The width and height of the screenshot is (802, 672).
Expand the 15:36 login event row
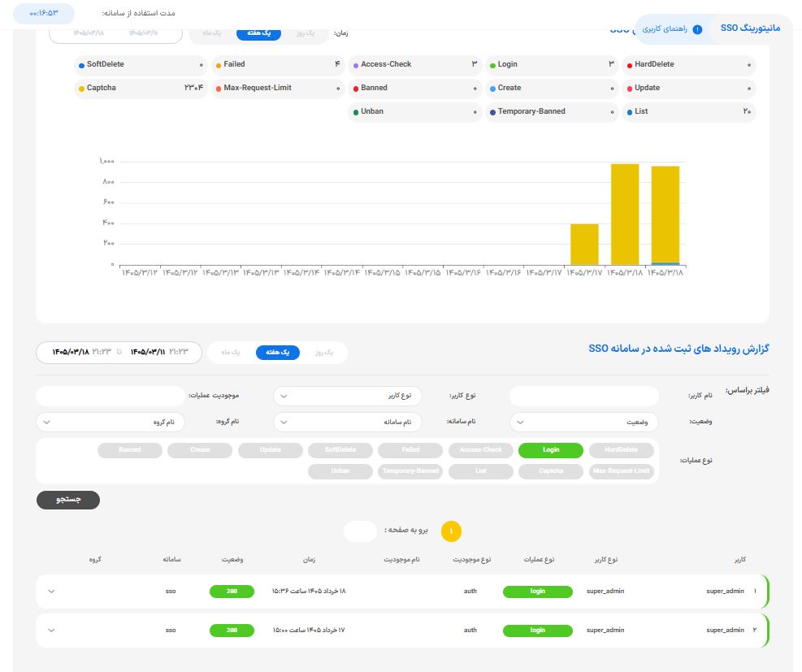tap(51, 592)
